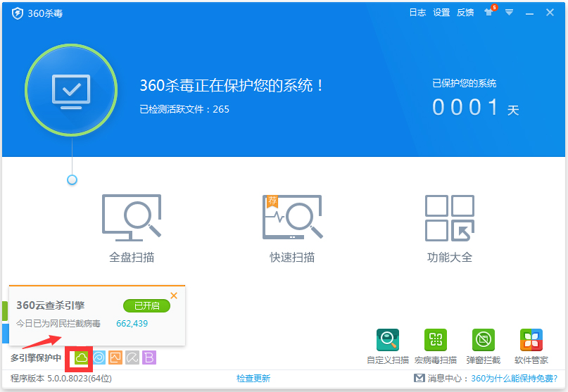Open the 日志 log menu

point(418,13)
